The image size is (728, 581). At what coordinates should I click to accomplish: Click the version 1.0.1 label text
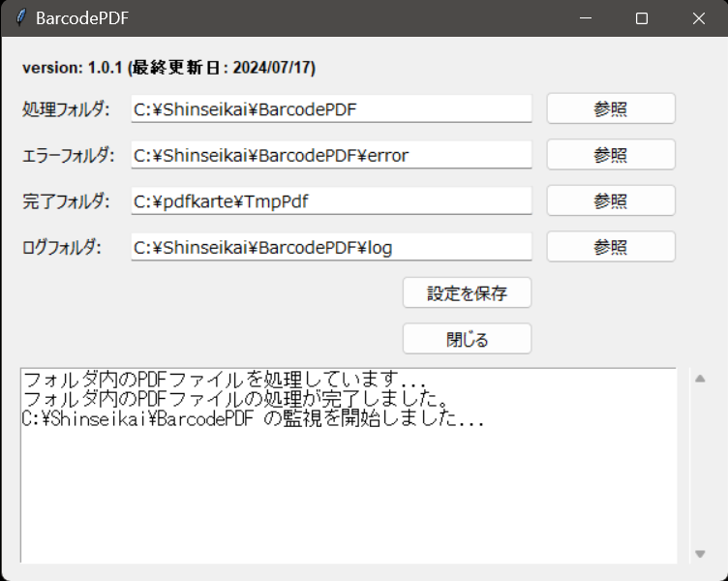click(169, 68)
